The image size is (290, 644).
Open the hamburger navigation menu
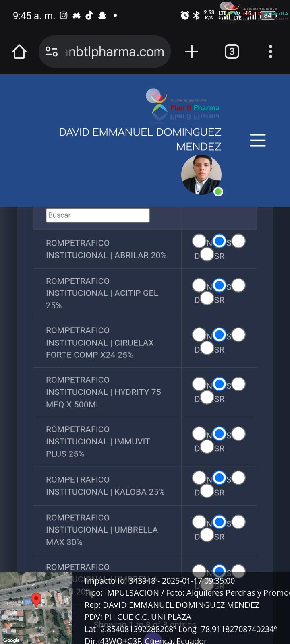pyautogui.click(x=258, y=140)
